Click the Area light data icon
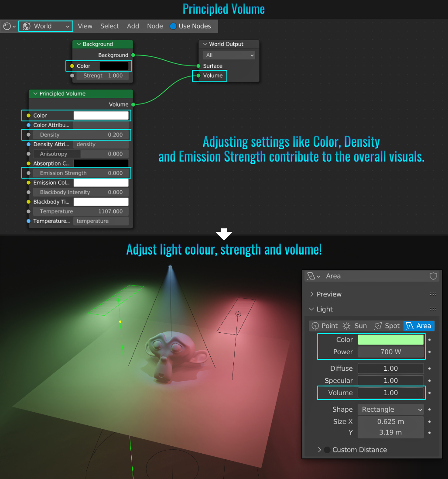The image size is (448, 479). 311,276
